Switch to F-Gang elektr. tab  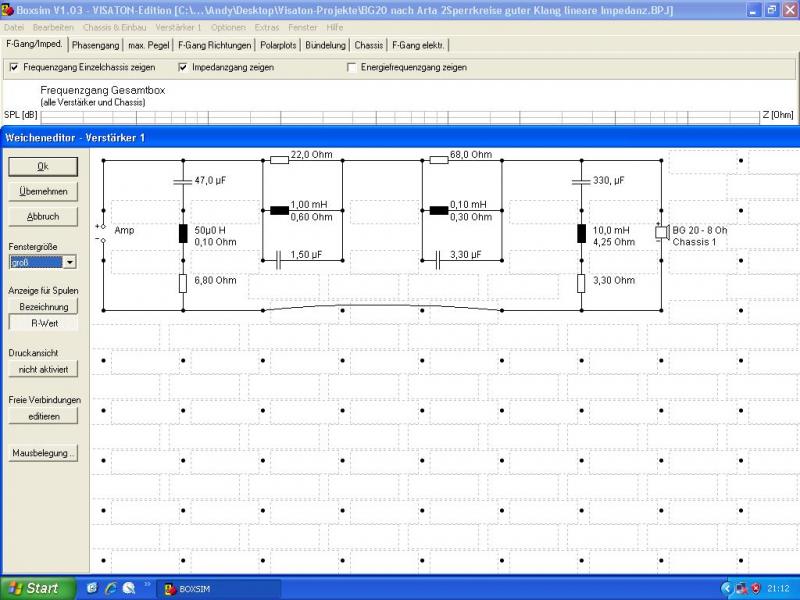click(x=418, y=45)
